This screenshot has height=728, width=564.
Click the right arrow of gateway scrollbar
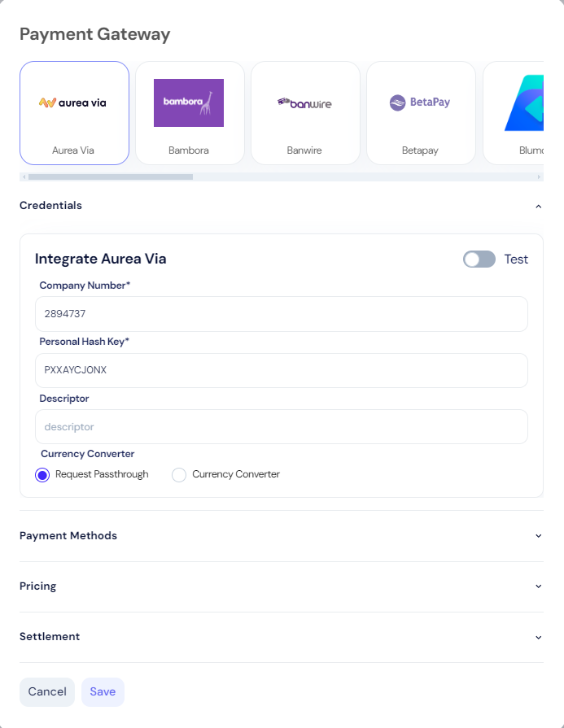click(x=539, y=177)
